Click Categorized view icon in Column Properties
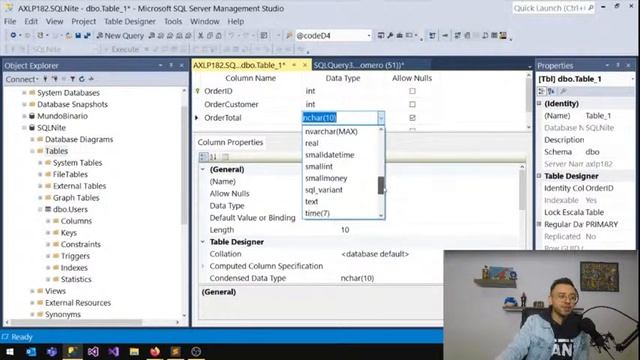Screen dimensions: 640x360 tap(203, 157)
